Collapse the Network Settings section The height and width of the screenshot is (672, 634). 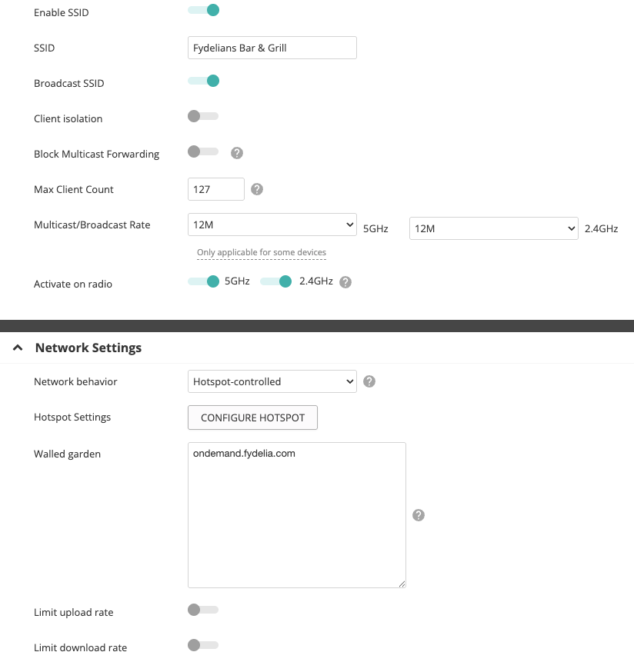click(x=18, y=348)
